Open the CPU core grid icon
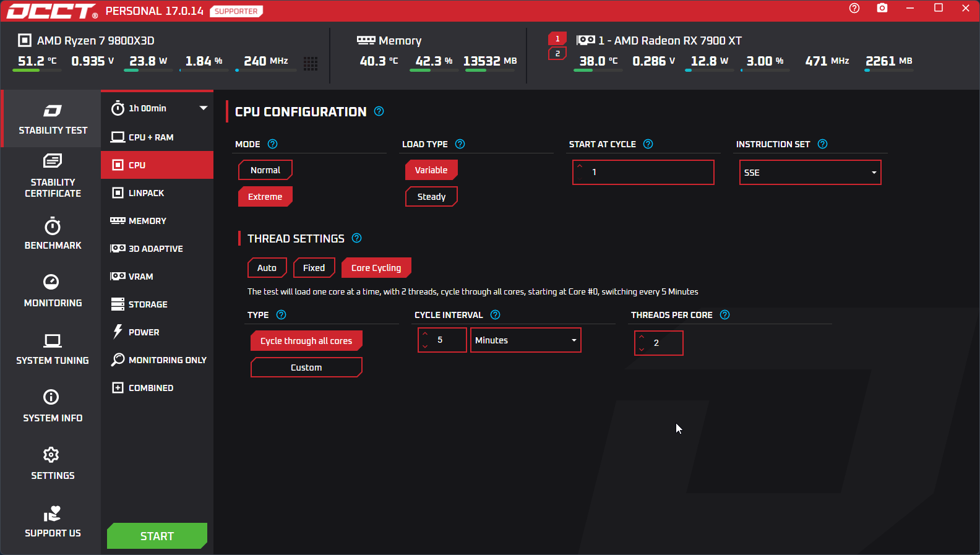This screenshot has height=555, width=980. pyautogui.click(x=311, y=63)
